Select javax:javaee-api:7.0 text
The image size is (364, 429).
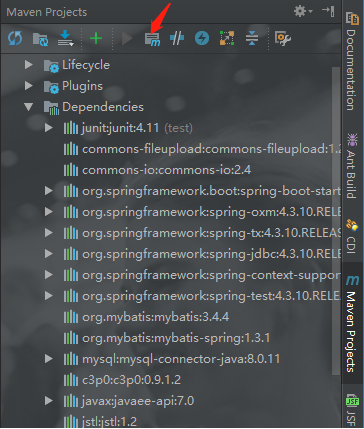[x=138, y=401]
